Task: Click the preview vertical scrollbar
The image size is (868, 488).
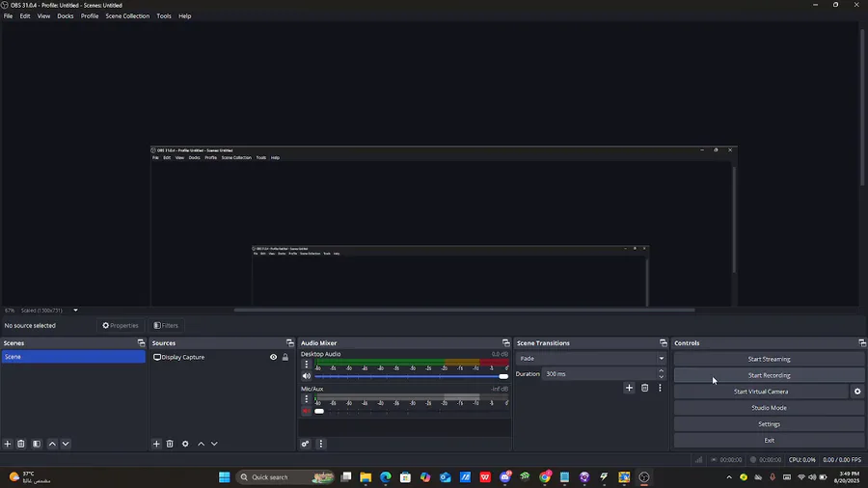Action: click(862, 105)
